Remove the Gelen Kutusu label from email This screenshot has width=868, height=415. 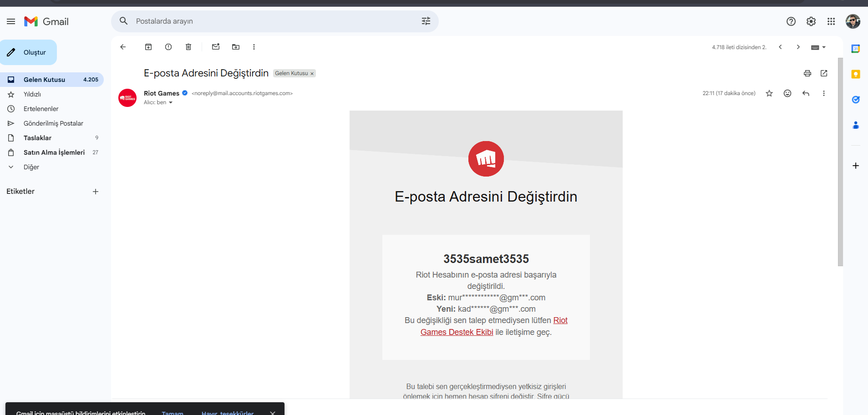(x=312, y=74)
